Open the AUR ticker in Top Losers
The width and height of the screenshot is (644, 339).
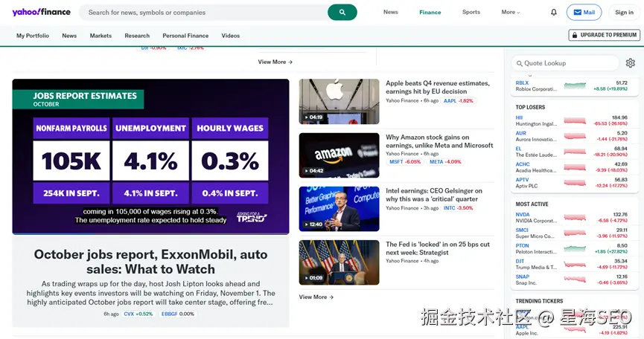point(521,133)
